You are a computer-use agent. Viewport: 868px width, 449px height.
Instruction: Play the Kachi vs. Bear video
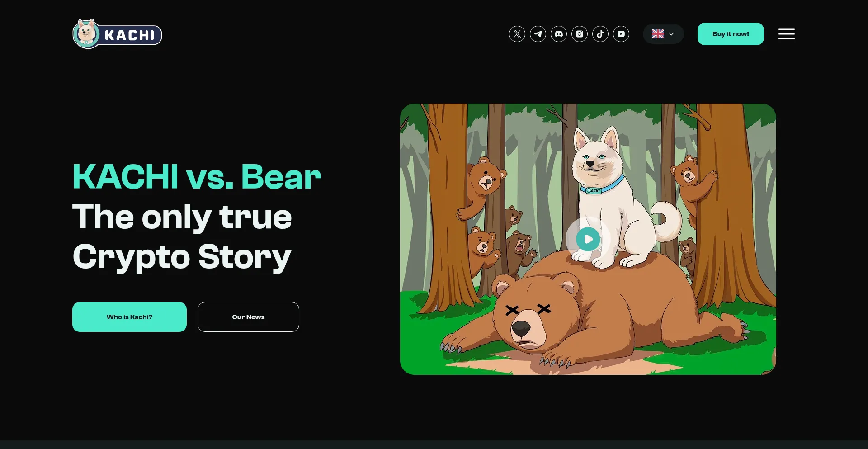click(588, 239)
